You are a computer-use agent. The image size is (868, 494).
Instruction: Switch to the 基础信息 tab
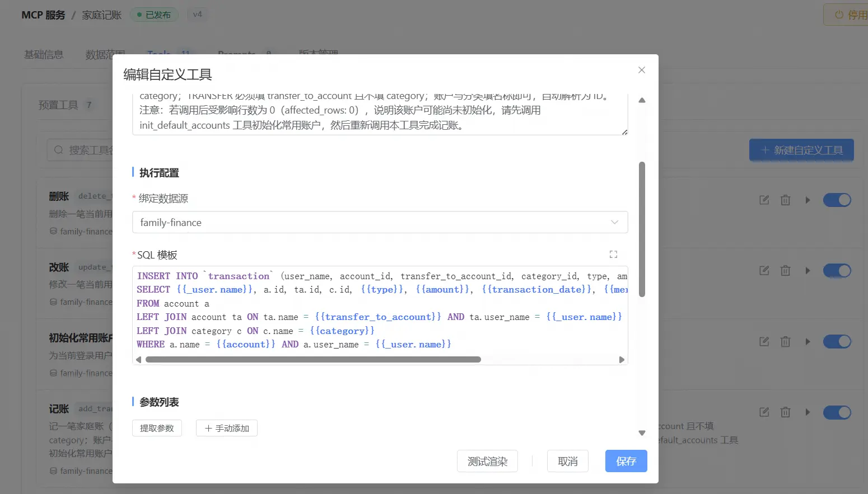[x=43, y=54]
